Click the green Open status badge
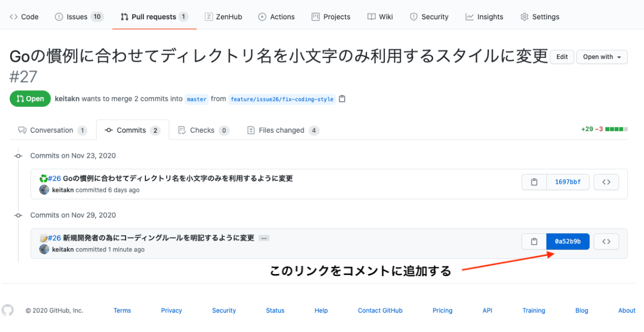 pyautogui.click(x=31, y=99)
